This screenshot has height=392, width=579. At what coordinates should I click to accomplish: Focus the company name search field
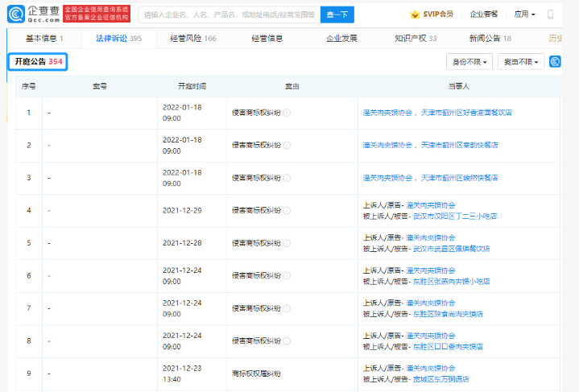[x=230, y=14]
